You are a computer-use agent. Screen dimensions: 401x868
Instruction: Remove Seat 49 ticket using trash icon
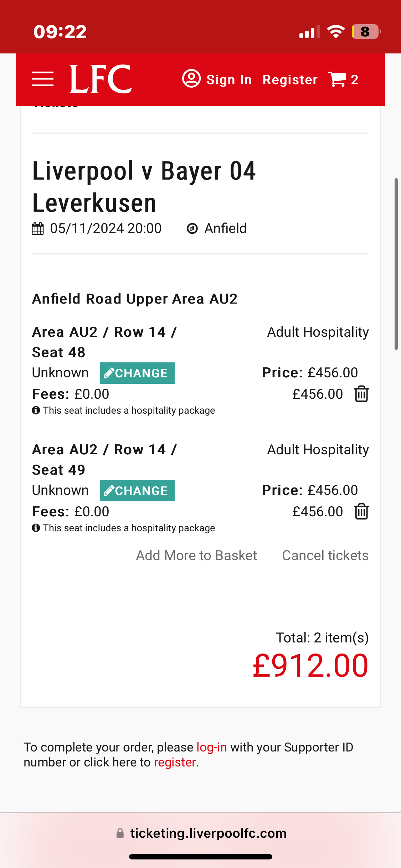(x=361, y=512)
